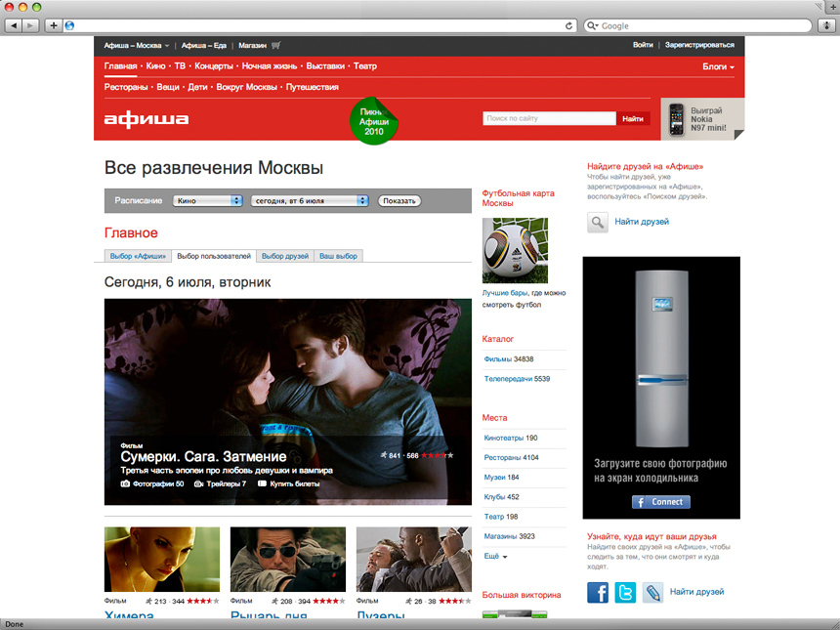
Task: Open the Ваш выбор tab
Action: tap(338, 256)
